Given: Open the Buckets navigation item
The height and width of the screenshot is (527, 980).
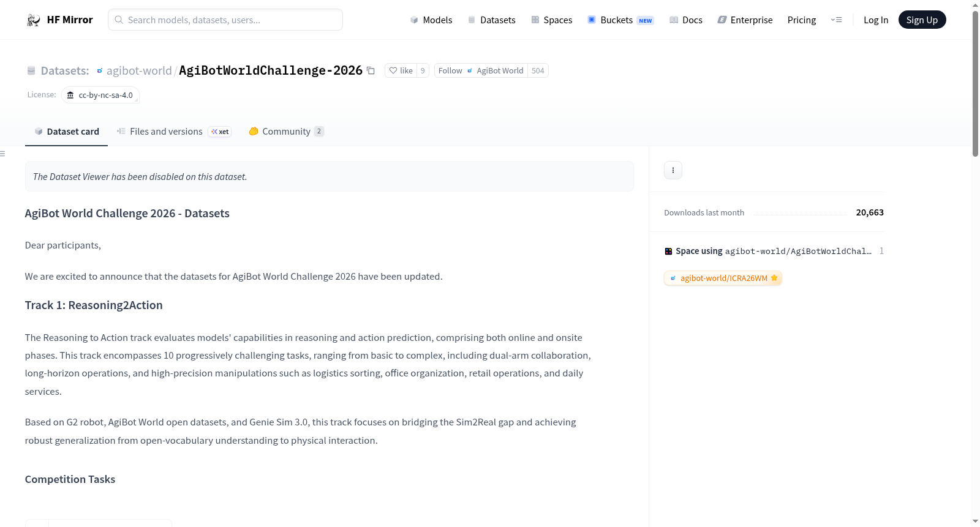Looking at the screenshot, I should [620, 20].
